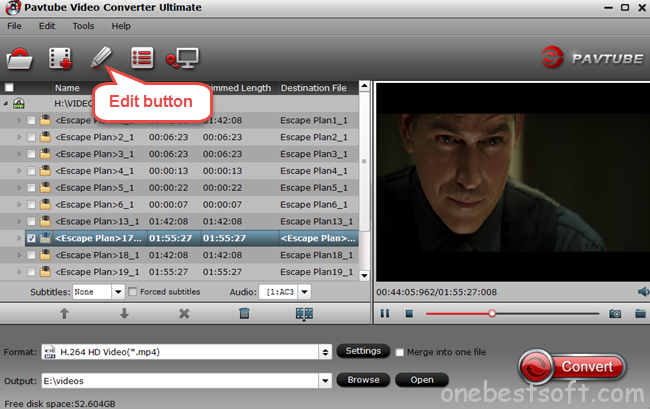Click the add video filmstrip icon
This screenshot has height=409, width=650.
tap(61, 58)
